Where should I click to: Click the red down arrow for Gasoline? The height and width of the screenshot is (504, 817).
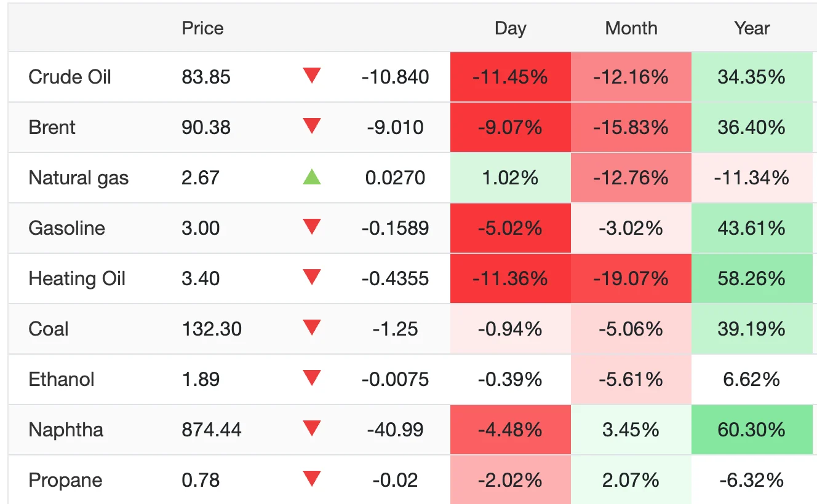pyautogui.click(x=312, y=227)
